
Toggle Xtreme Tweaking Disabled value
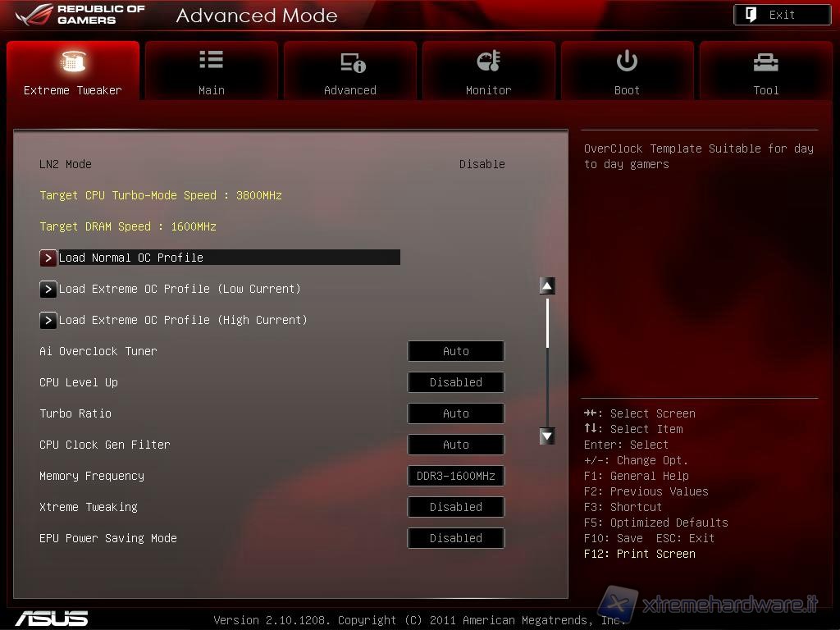456,507
